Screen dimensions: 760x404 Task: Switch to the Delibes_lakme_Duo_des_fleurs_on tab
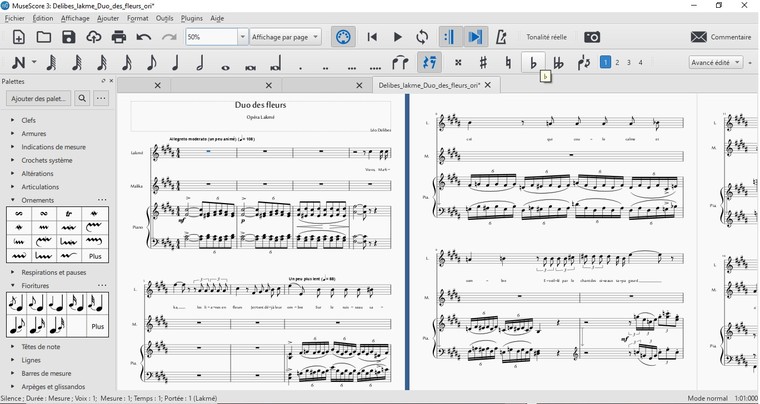427,86
